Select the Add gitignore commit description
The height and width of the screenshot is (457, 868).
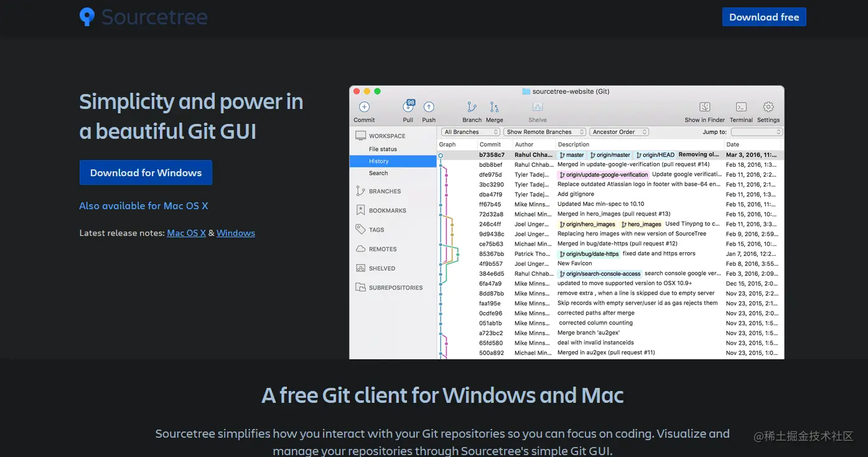click(576, 194)
